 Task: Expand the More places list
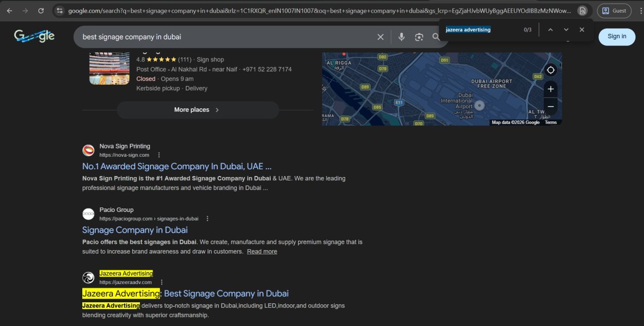198,110
